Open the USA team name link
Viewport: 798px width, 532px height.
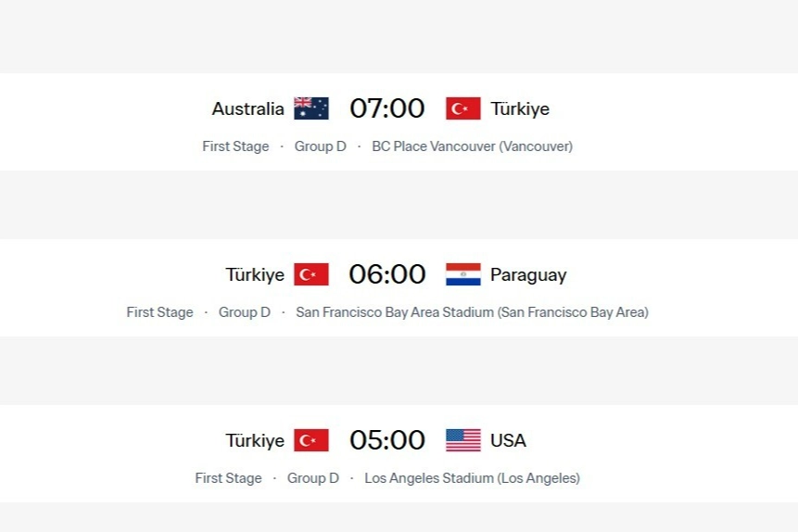coord(508,440)
